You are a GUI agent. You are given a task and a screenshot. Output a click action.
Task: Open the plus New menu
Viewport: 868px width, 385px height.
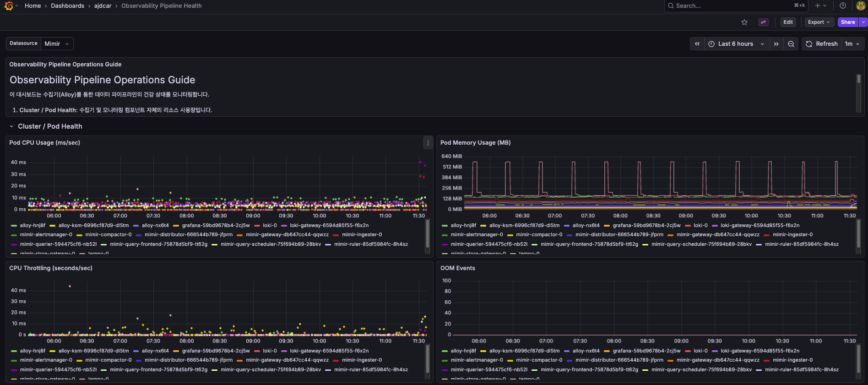(x=820, y=6)
